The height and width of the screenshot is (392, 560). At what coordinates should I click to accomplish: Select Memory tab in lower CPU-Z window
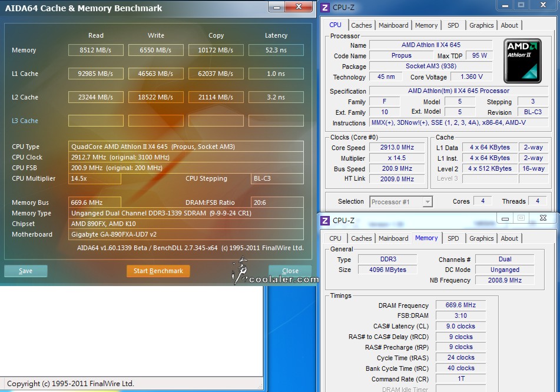pyautogui.click(x=426, y=238)
